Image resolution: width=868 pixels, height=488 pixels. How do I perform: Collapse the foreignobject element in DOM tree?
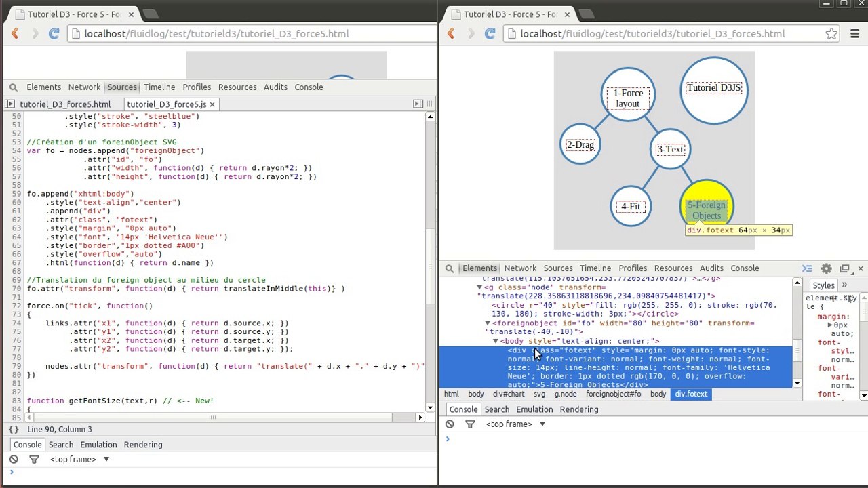[487, 323]
